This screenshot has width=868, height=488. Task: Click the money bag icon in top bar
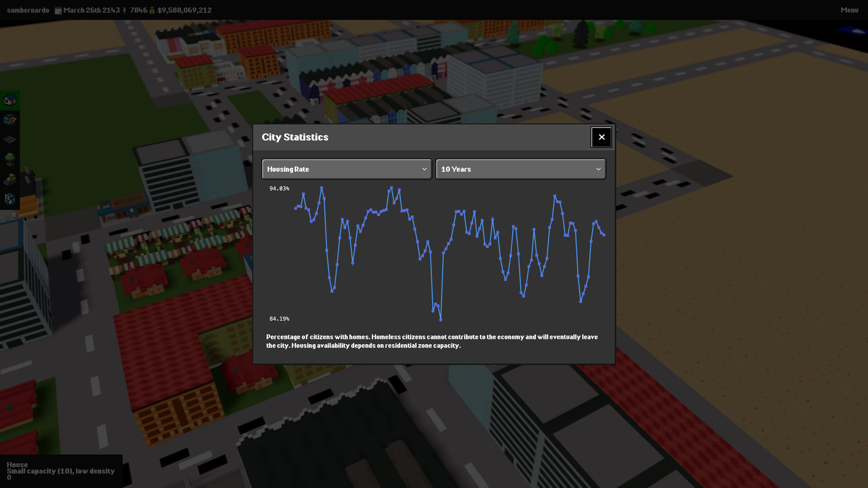click(x=152, y=10)
